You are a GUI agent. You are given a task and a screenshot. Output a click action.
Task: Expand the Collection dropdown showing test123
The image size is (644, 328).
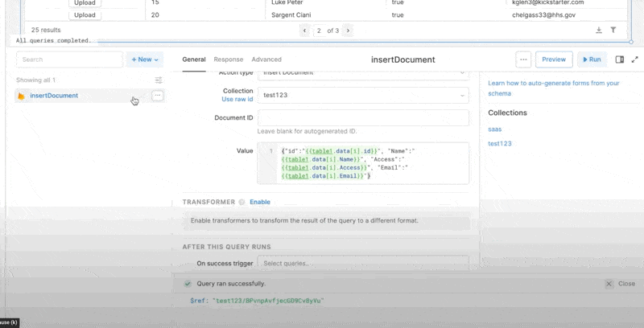[362, 96]
